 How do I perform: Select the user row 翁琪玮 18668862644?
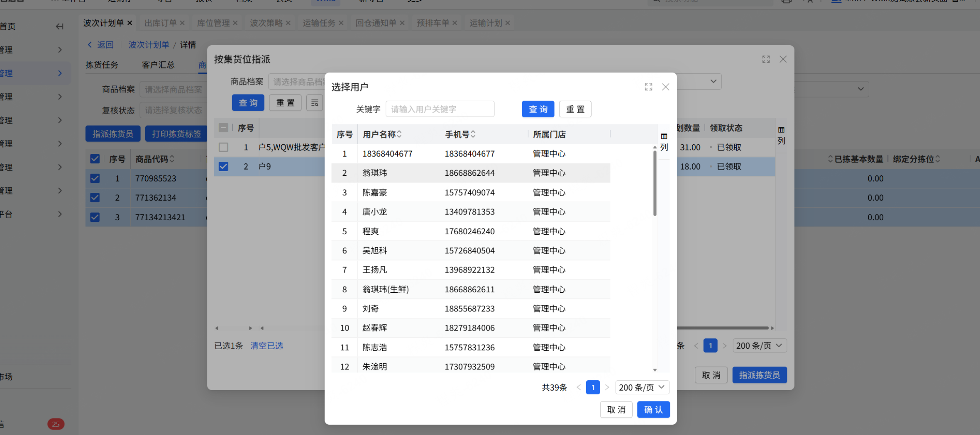(471, 173)
